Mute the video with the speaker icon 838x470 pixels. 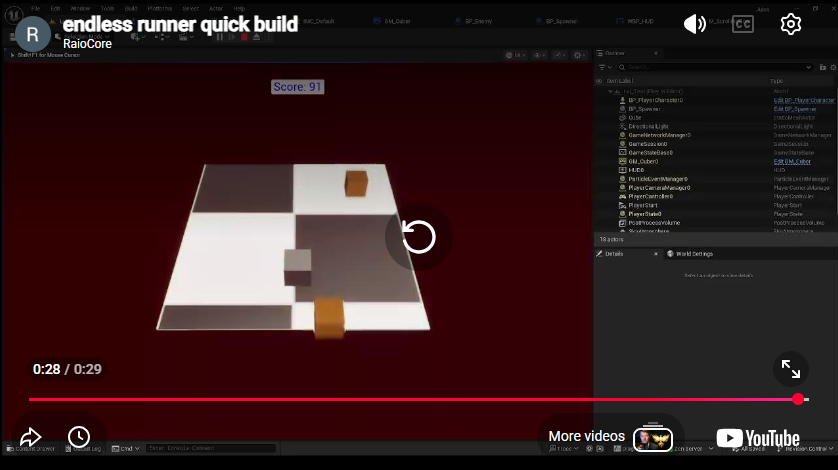(695, 24)
